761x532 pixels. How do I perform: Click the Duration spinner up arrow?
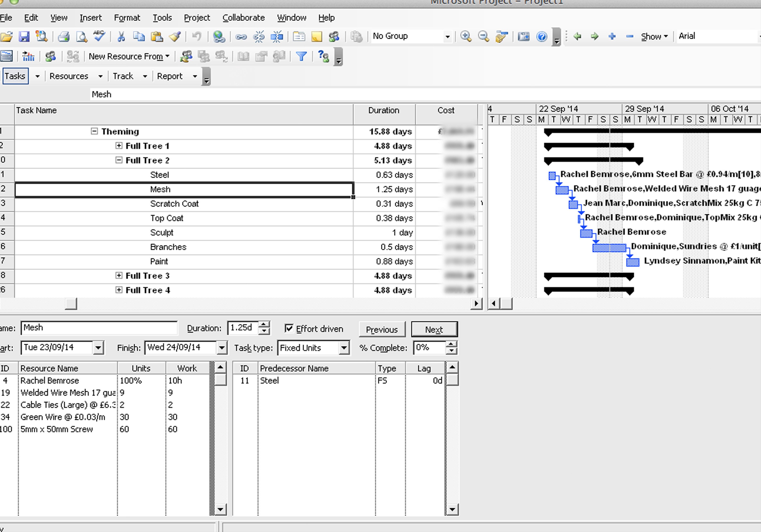click(264, 325)
